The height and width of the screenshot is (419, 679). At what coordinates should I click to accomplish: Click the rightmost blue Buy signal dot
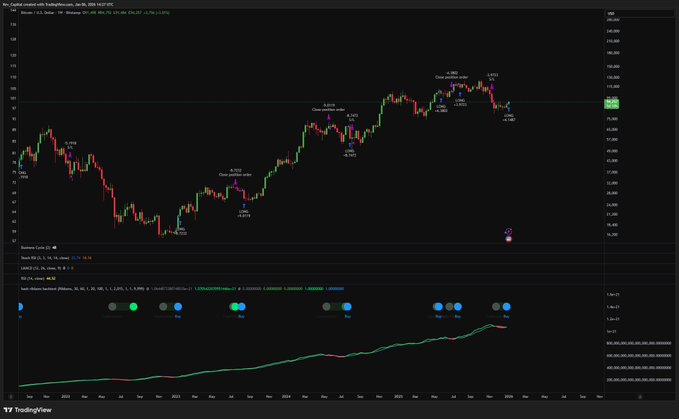507,306
